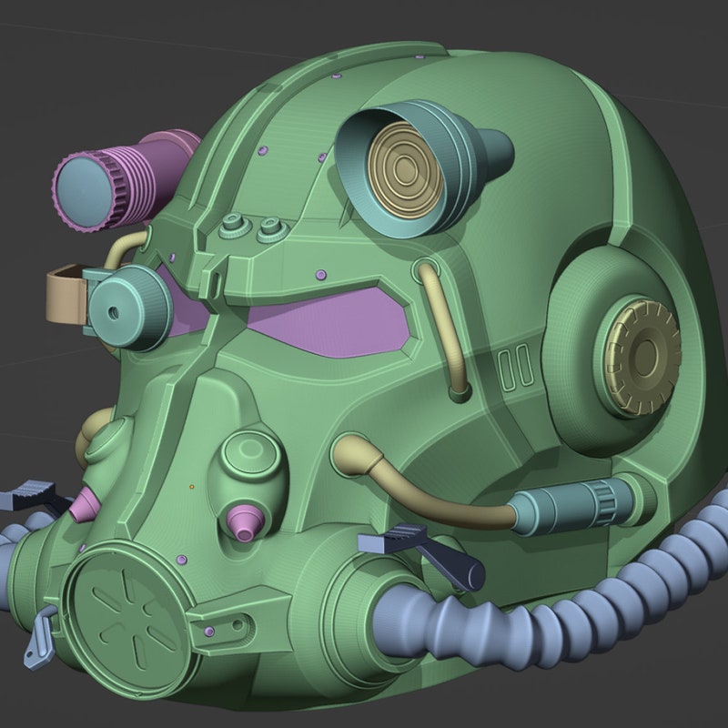Image resolution: width=728 pixels, height=728 pixels.
Task: Click the tan bracket clip on left
Action: point(66,295)
